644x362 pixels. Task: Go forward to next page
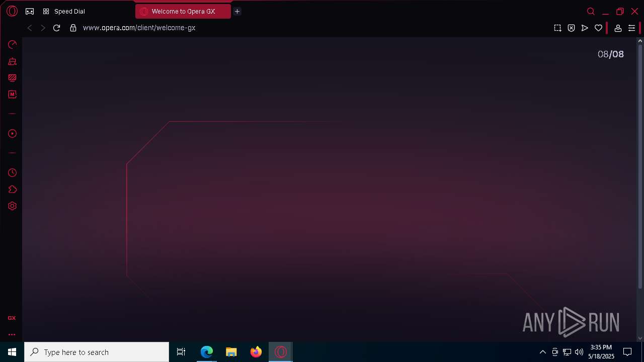click(x=43, y=28)
